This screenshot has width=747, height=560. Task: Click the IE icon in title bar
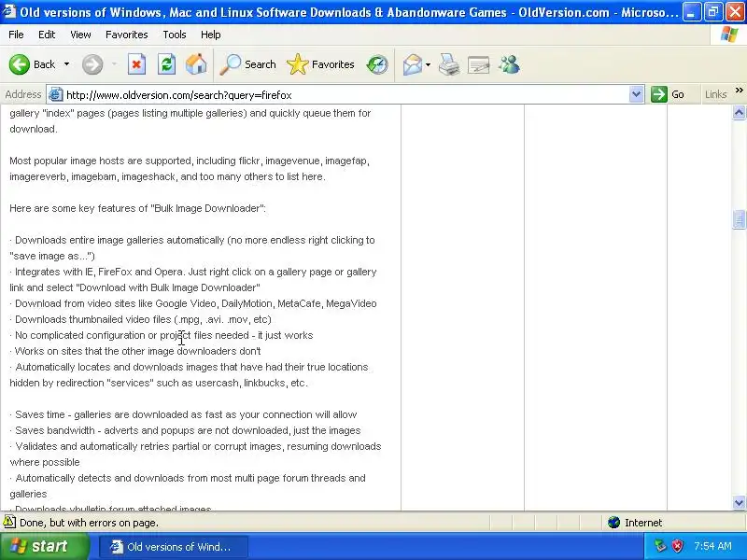point(8,10)
